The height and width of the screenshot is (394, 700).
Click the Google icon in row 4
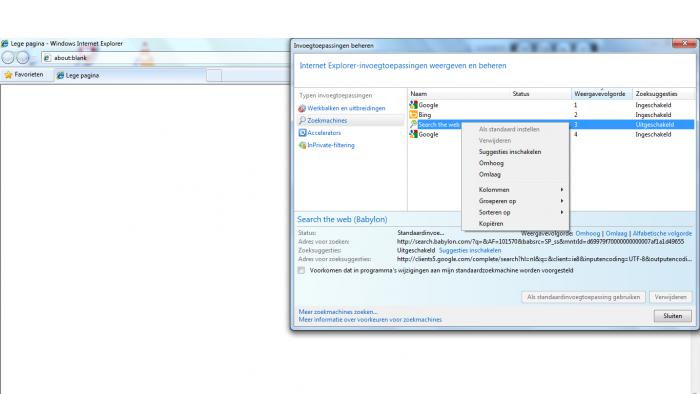[x=413, y=134]
